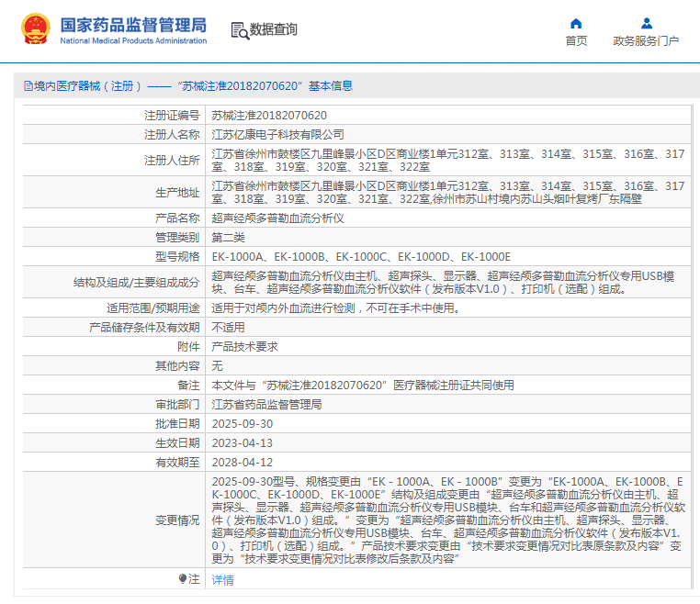Click the document icon before 境内医疗器械

(28, 86)
